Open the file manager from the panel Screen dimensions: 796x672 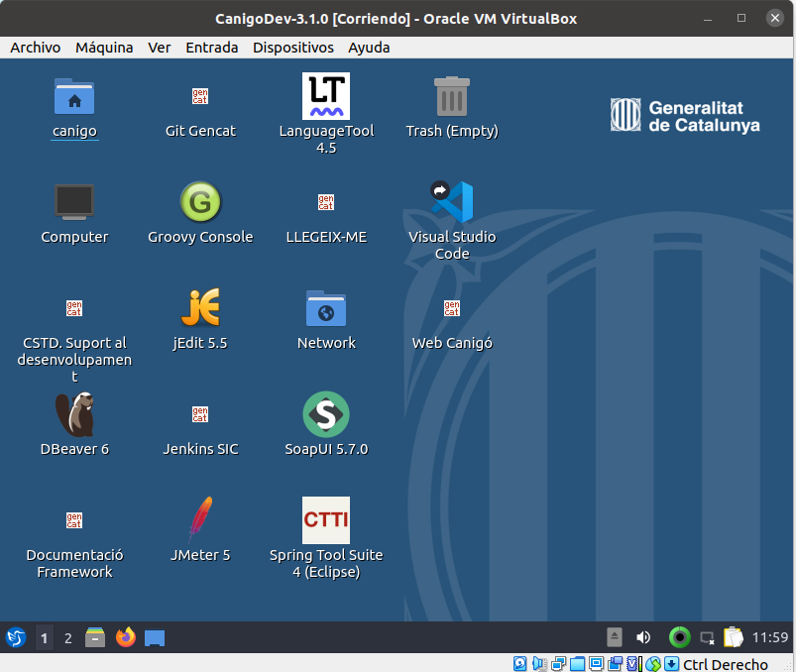[x=95, y=637]
